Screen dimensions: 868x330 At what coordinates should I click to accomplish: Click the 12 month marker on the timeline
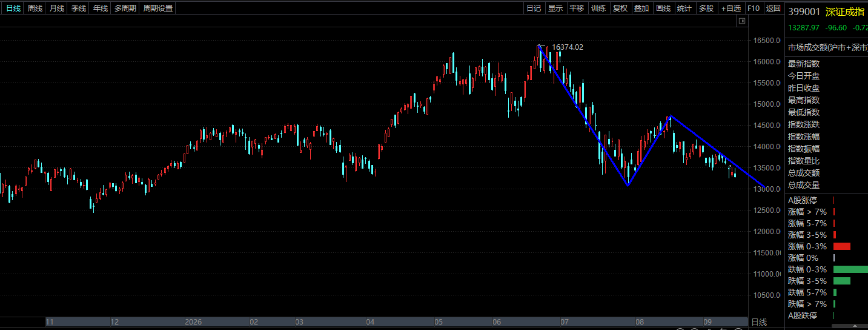(x=114, y=322)
